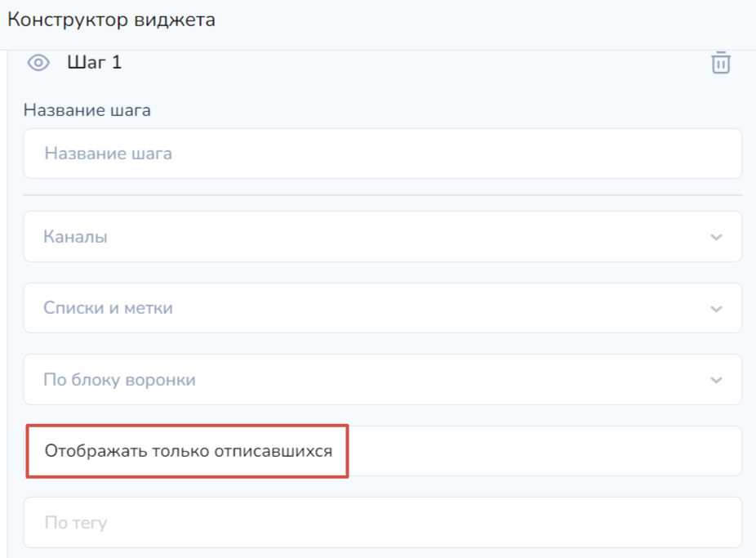The width and height of the screenshot is (756, 558).
Task: Expand the Списки и метки dropdown
Action: point(382,308)
